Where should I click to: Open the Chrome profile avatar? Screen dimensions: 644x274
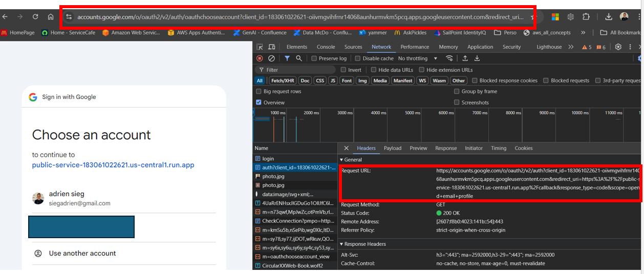coord(624,17)
